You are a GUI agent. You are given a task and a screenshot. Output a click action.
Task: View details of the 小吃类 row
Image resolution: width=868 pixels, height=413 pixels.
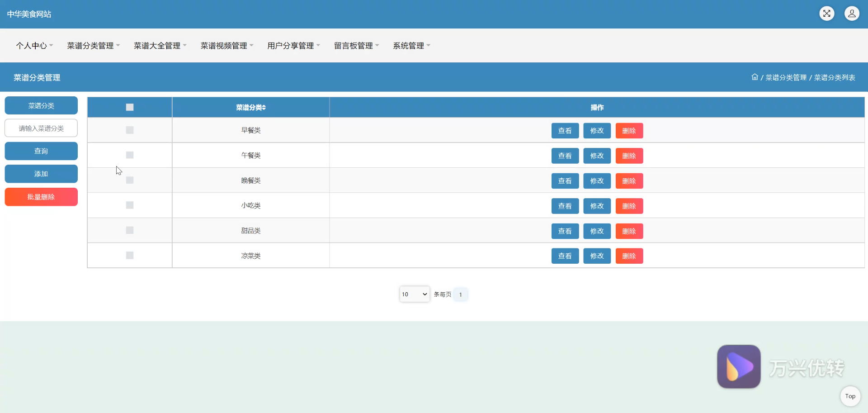click(565, 206)
